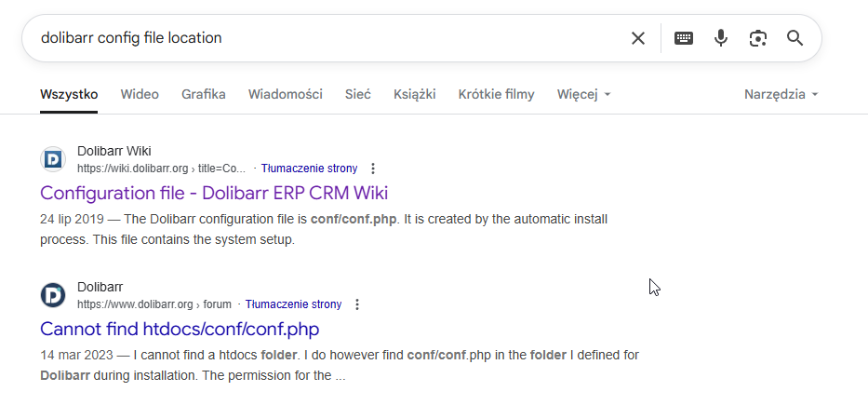Open Configuration file - Dolibarr ERP CRM Wiki

pos(214,193)
